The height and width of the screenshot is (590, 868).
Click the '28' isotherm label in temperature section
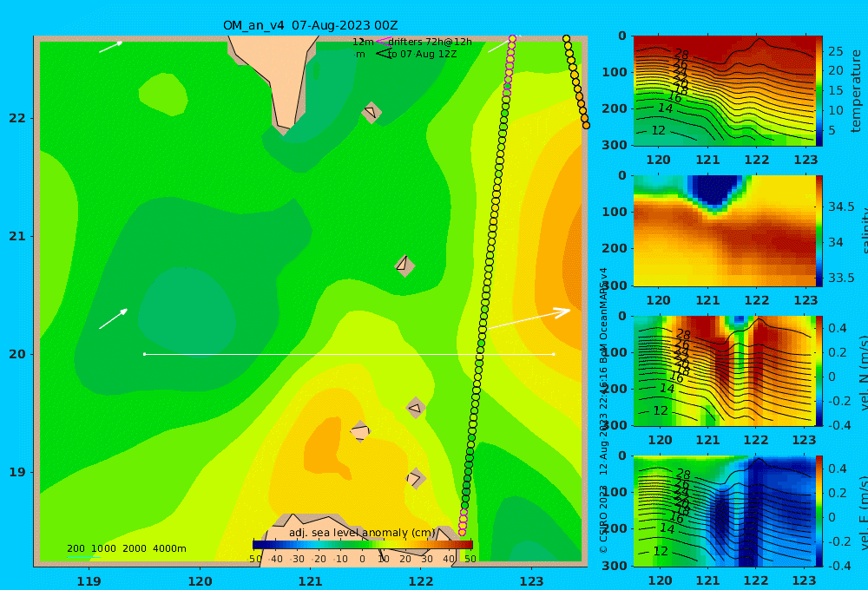681,55
